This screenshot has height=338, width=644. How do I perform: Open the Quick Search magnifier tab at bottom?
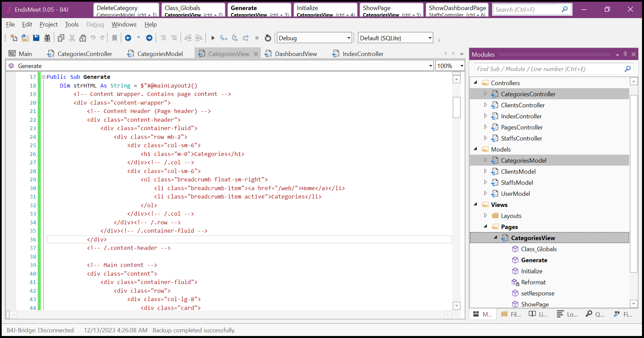tap(595, 314)
